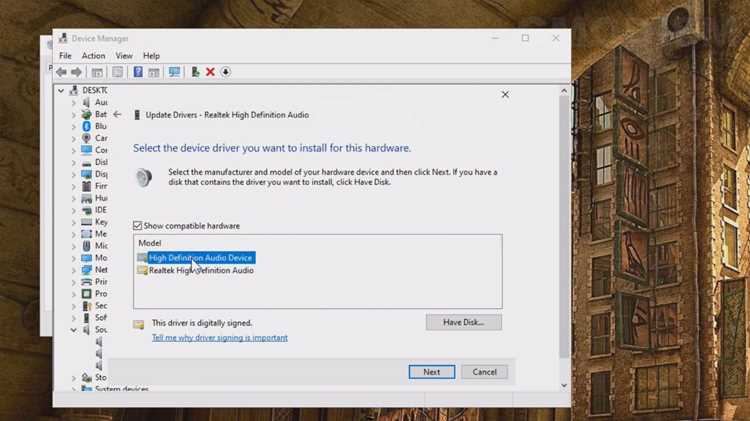Select the Cameras category icon in tree
The height and width of the screenshot is (421, 750).
(x=87, y=138)
